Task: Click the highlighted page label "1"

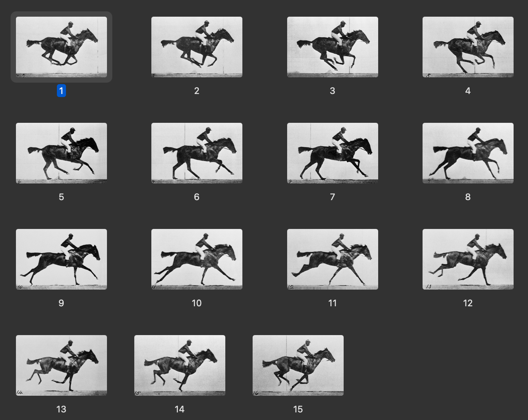Action: (x=61, y=91)
